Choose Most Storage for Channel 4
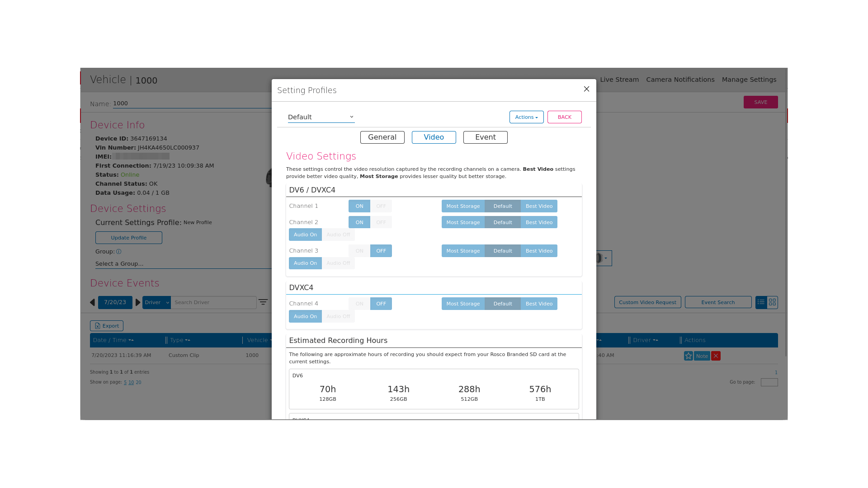Image resolution: width=868 pixels, height=488 pixels. click(463, 304)
